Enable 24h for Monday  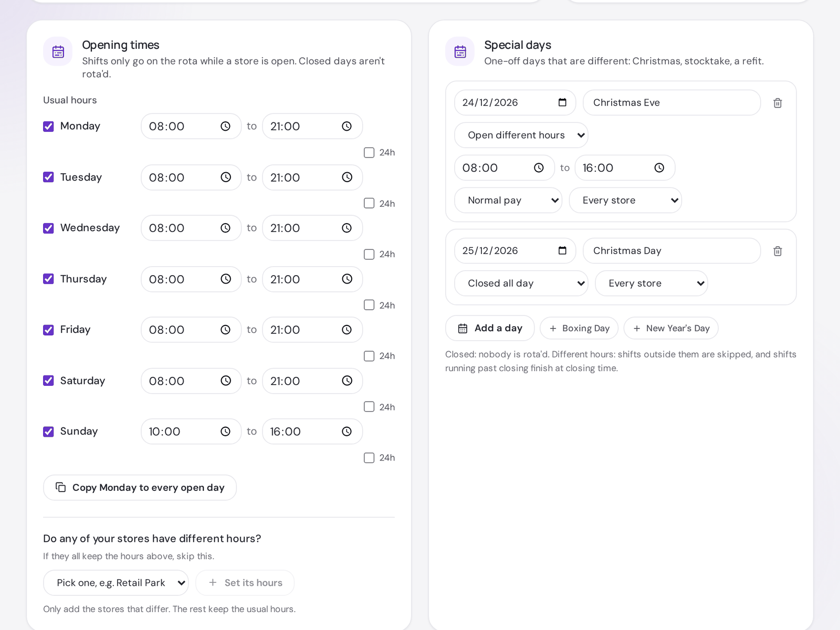[369, 153]
